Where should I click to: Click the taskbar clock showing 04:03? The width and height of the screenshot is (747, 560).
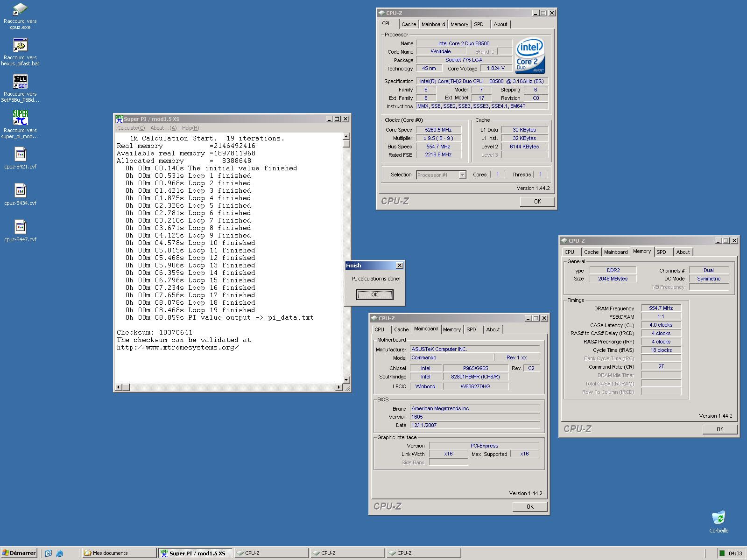tap(735, 553)
